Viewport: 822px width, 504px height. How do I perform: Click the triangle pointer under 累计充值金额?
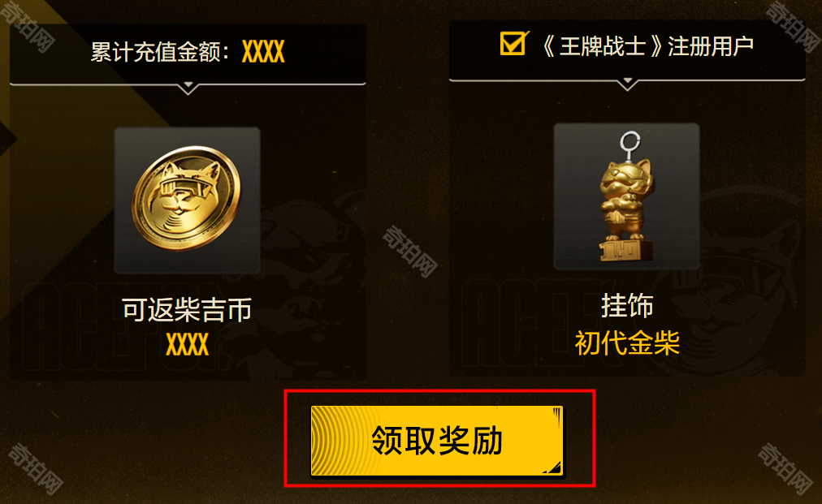point(188,88)
